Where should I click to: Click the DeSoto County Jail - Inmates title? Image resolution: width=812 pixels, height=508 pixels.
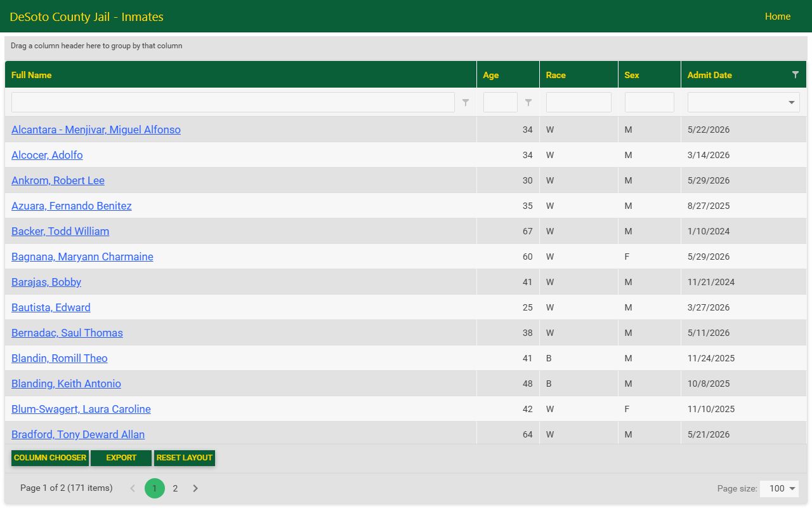tap(87, 17)
